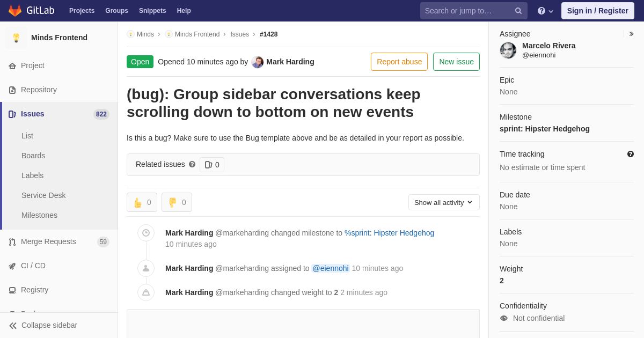
Task: Click the Mark Harding author name link
Action: pyautogui.click(x=290, y=62)
